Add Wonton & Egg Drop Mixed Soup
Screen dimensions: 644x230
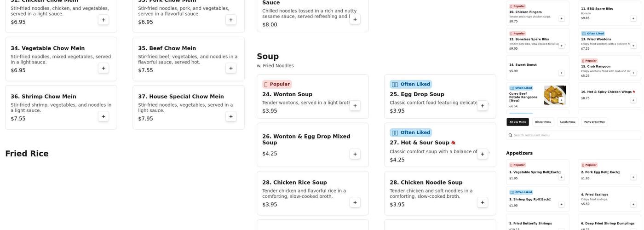point(355,154)
